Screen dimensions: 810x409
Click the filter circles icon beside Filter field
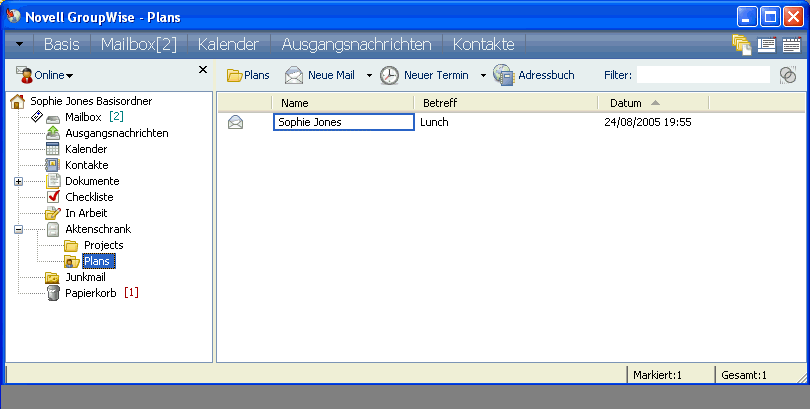(x=788, y=75)
